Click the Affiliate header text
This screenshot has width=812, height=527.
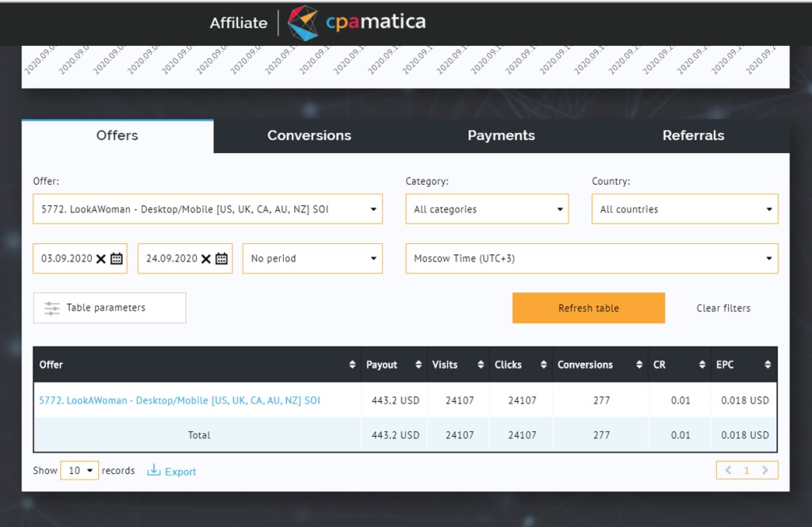pyautogui.click(x=239, y=23)
